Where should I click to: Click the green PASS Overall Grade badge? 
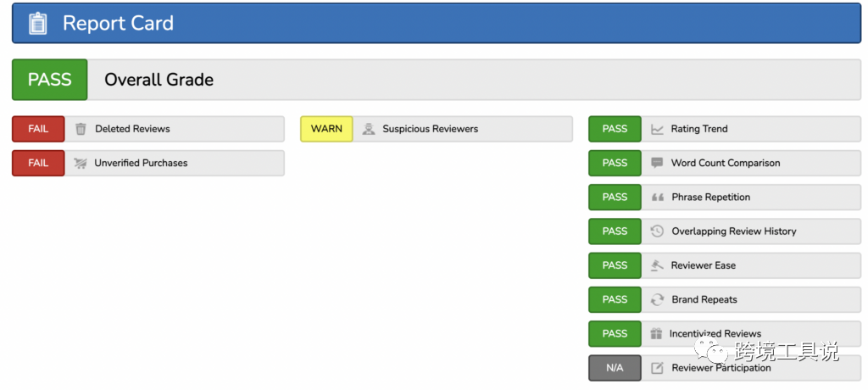pyautogui.click(x=49, y=80)
